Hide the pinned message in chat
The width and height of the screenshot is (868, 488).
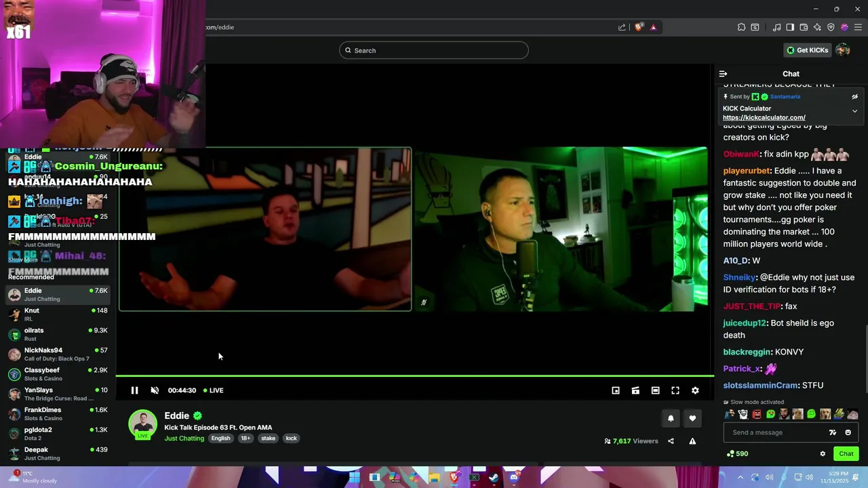[854, 97]
